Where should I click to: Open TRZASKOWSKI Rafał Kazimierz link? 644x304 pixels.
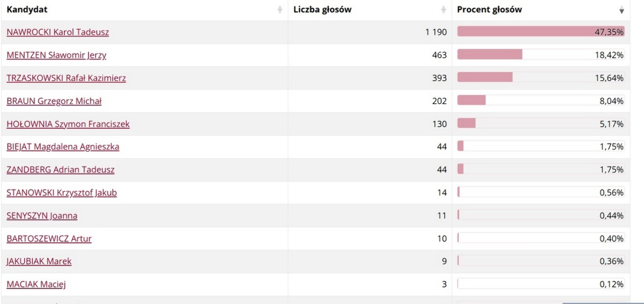66,78
